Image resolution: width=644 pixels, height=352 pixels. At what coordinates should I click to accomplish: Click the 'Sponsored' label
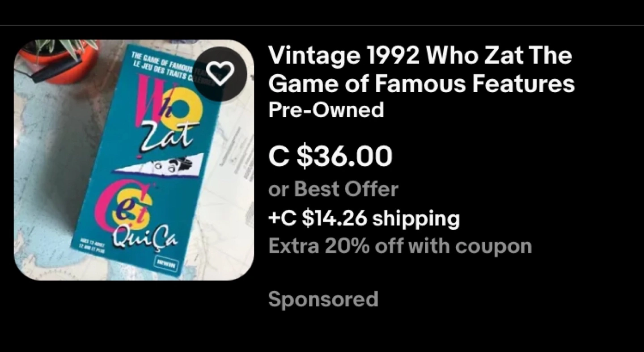point(323,299)
